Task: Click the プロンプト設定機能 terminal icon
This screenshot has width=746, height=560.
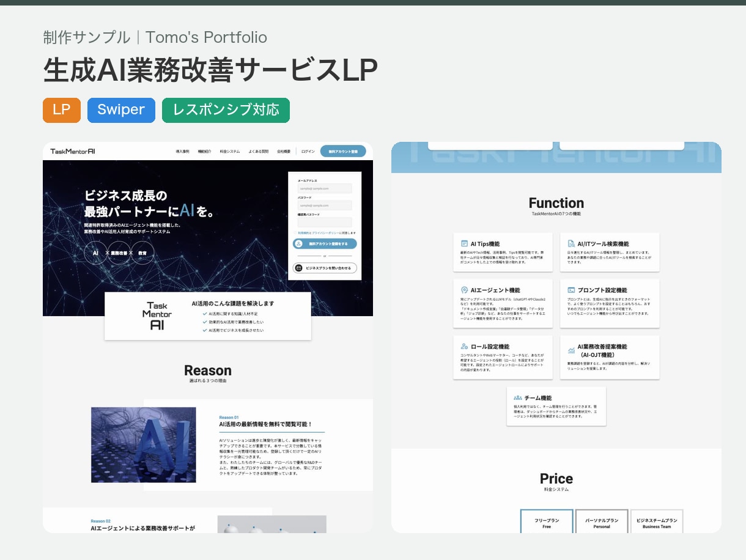Action: click(571, 290)
